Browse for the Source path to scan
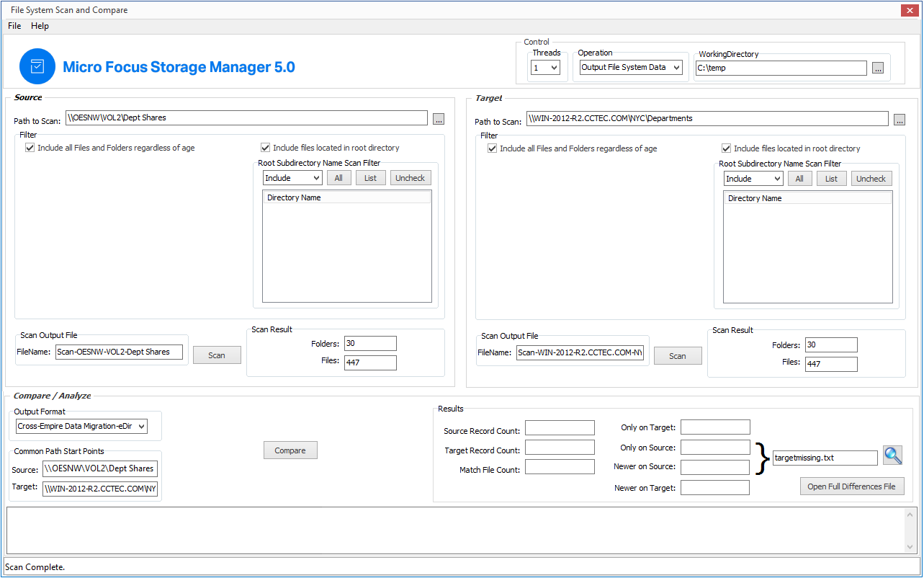The height and width of the screenshot is (578, 924). pyautogui.click(x=439, y=119)
